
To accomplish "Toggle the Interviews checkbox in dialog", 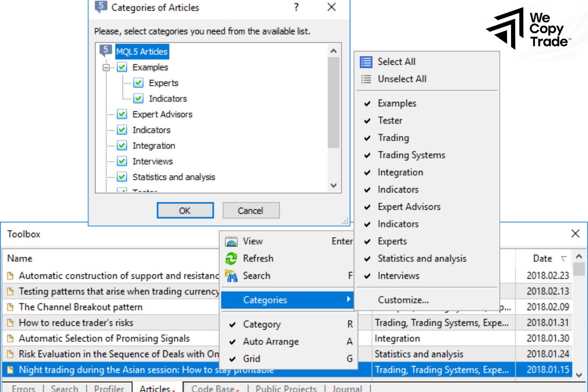I will tap(122, 161).
